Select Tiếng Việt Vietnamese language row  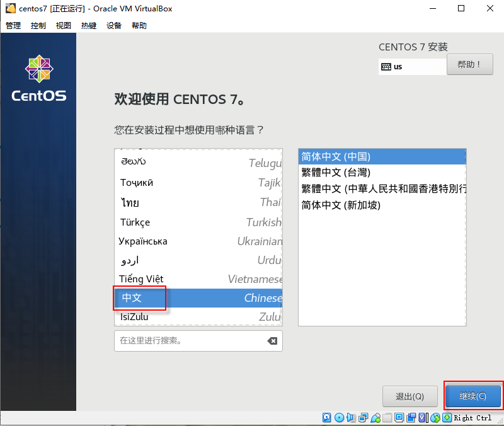pos(198,279)
